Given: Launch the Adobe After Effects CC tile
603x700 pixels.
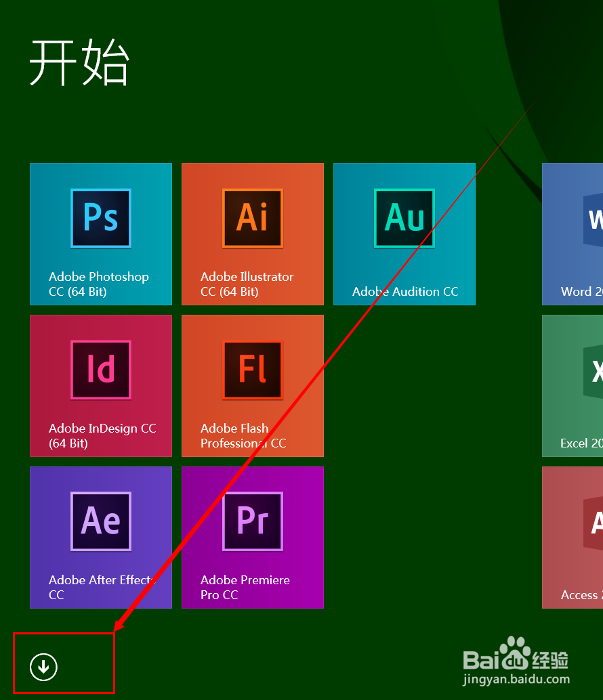Looking at the screenshot, I should [x=101, y=538].
